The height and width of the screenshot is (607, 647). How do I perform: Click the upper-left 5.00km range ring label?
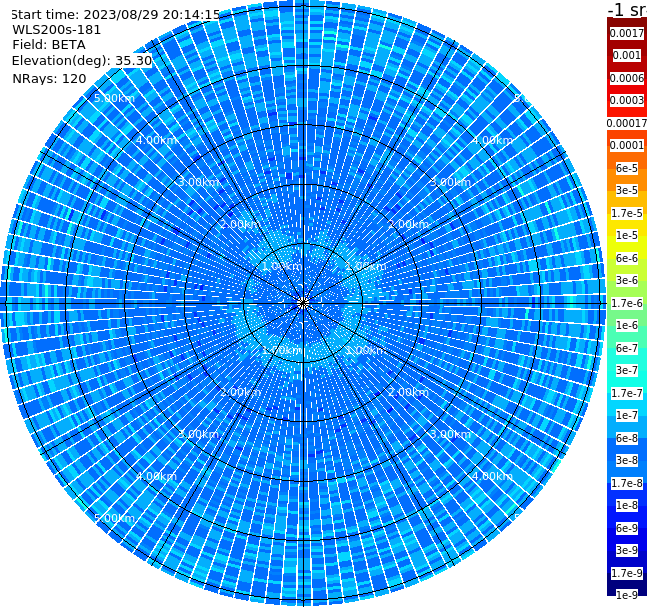pyautogui.click(x=114, y=98)
